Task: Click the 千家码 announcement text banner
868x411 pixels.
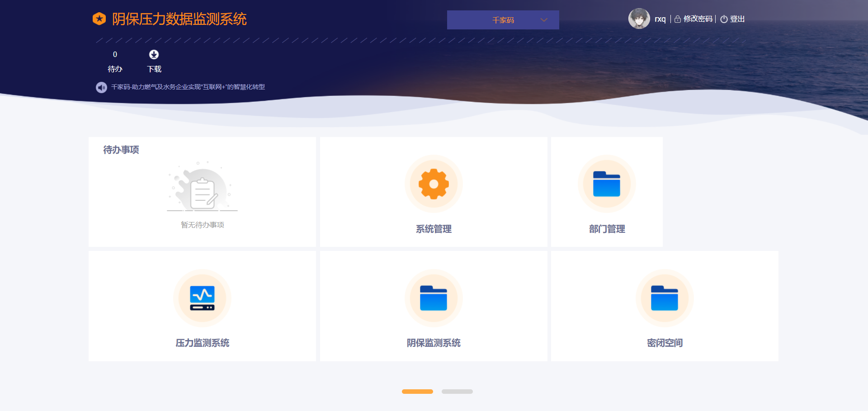Action: point(188,87)
